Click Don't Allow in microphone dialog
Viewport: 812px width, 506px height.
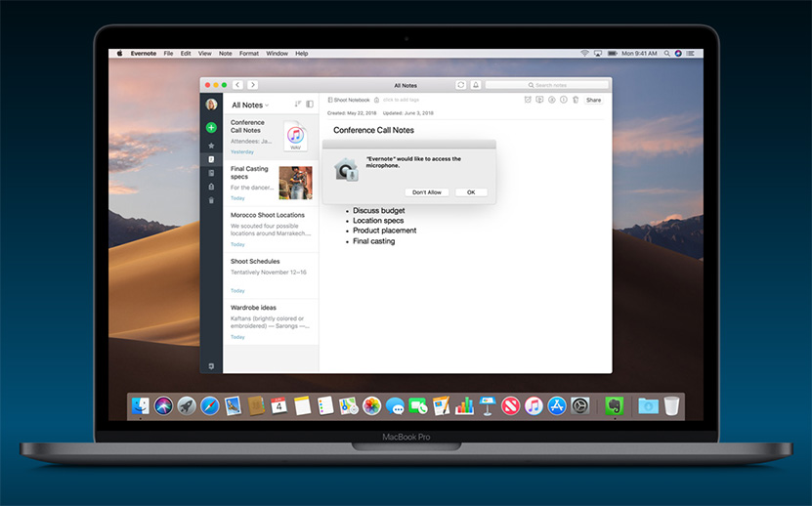coord(427,192)
